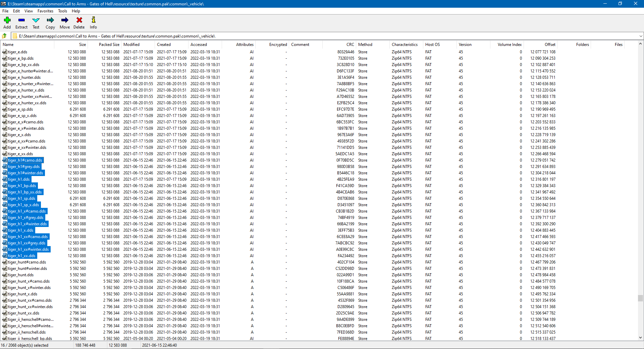Image resolution: width=644 pixels, height=349 pixels.
Task: Sort by the Offset column header
Action: click(541, 45)
